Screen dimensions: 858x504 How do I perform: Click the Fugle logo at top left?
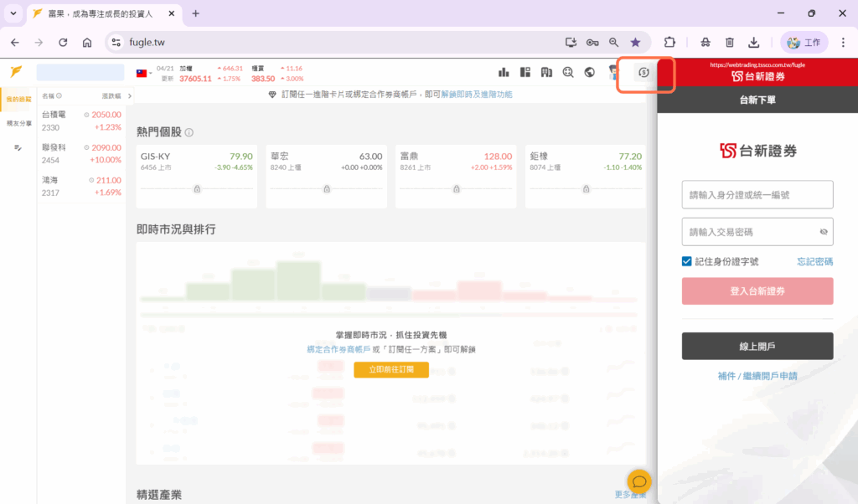tap(16, 72)
